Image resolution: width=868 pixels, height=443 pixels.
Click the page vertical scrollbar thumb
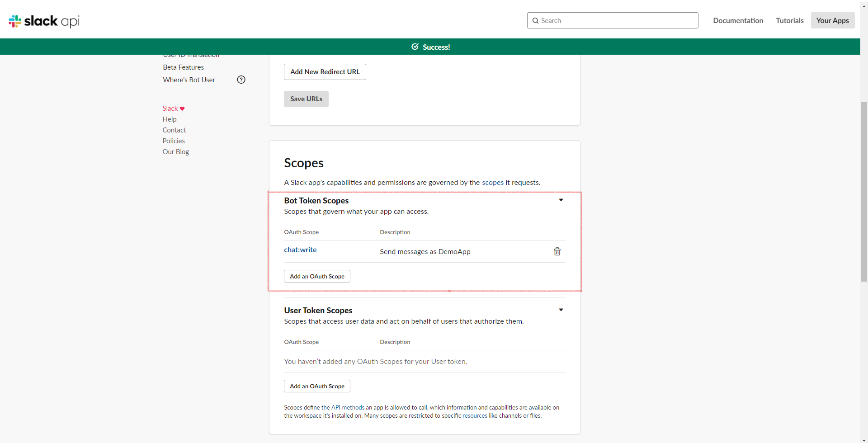(864, 192)
